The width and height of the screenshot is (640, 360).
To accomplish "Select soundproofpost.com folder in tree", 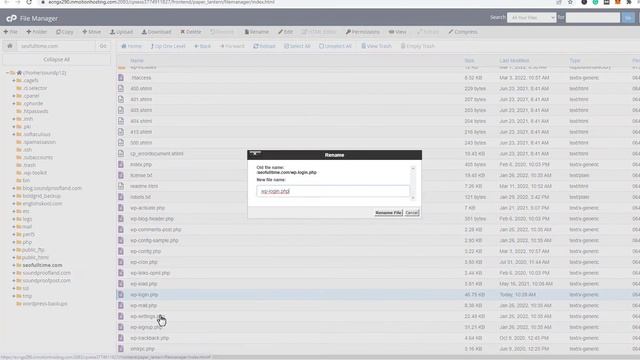I will point(47,280).
